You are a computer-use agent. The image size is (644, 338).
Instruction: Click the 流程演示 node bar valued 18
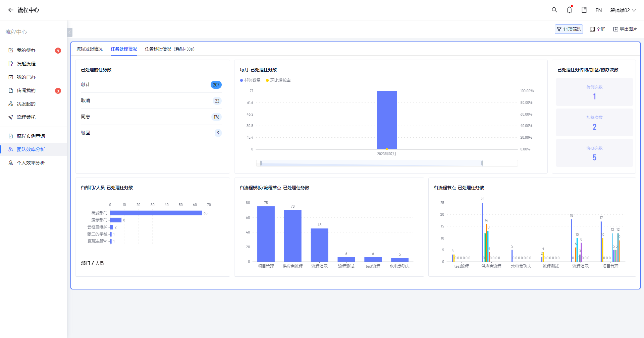click(x=572, y=240)
